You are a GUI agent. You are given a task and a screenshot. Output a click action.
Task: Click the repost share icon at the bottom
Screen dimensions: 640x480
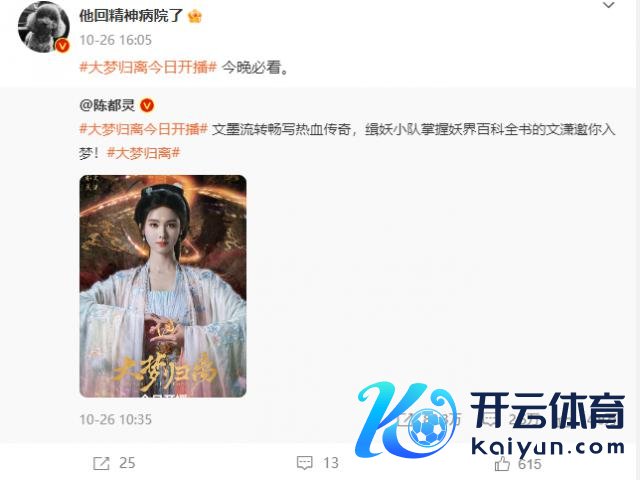click(101, 463)
